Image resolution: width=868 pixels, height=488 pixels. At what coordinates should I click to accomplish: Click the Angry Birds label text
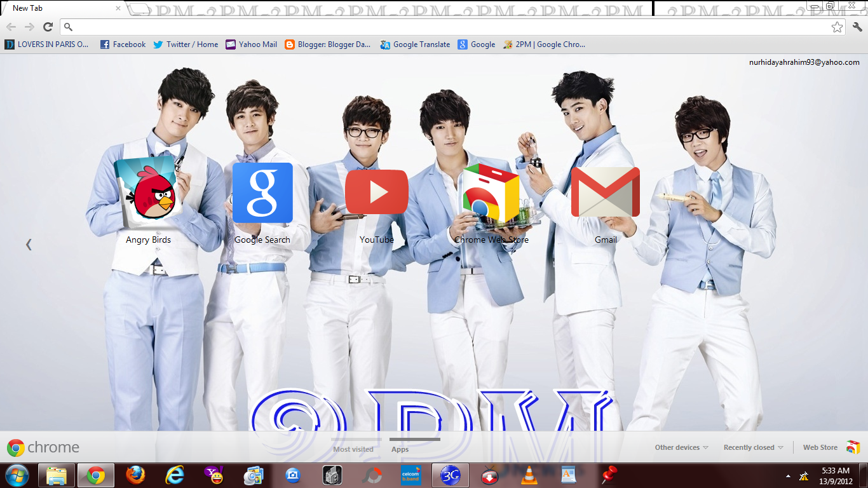pyautogui.click(x=148, y=240)
